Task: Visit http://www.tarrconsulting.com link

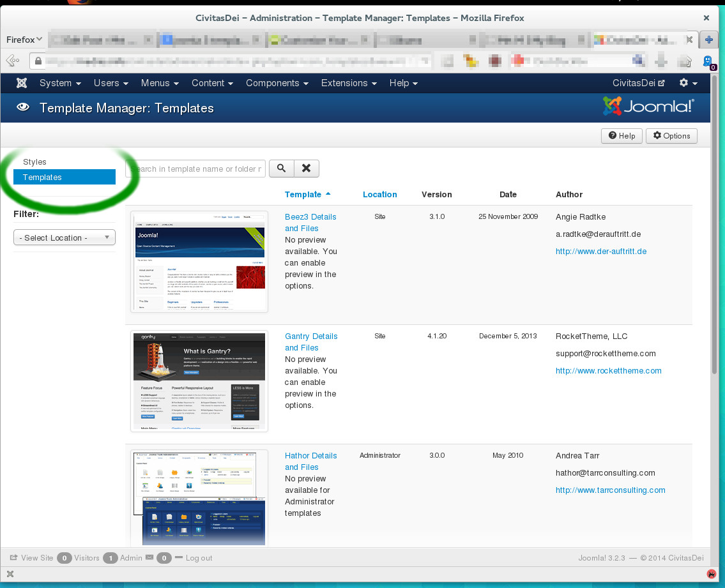Action: click(x=610, y=490)
